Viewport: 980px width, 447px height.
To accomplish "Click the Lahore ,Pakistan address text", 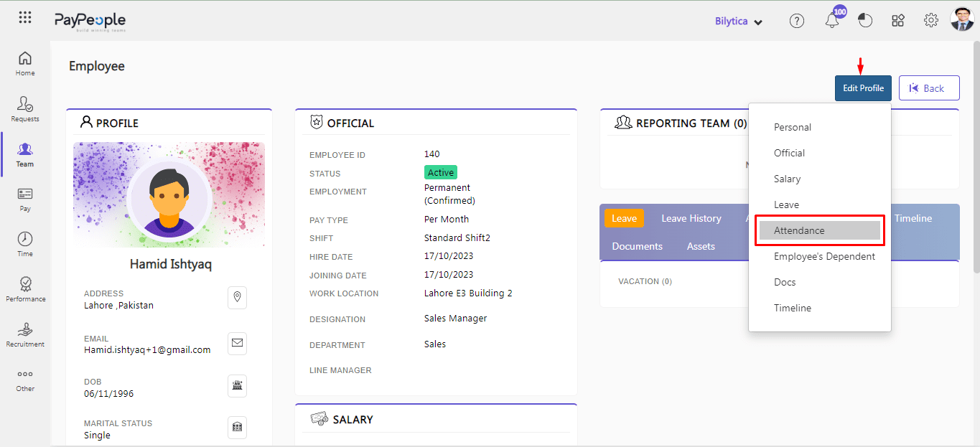I will pyautogui.click(x=118, y=305).
